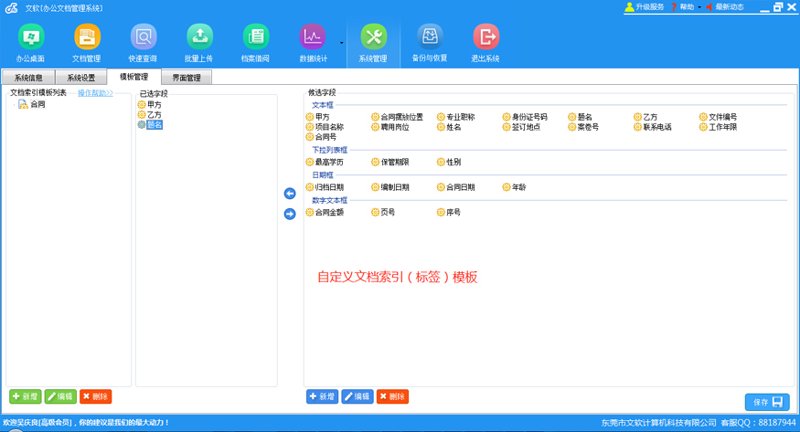Select 甲方 in the 已选字段 list
The width and height of the screenshot is (800, 432).
[149, 105]
